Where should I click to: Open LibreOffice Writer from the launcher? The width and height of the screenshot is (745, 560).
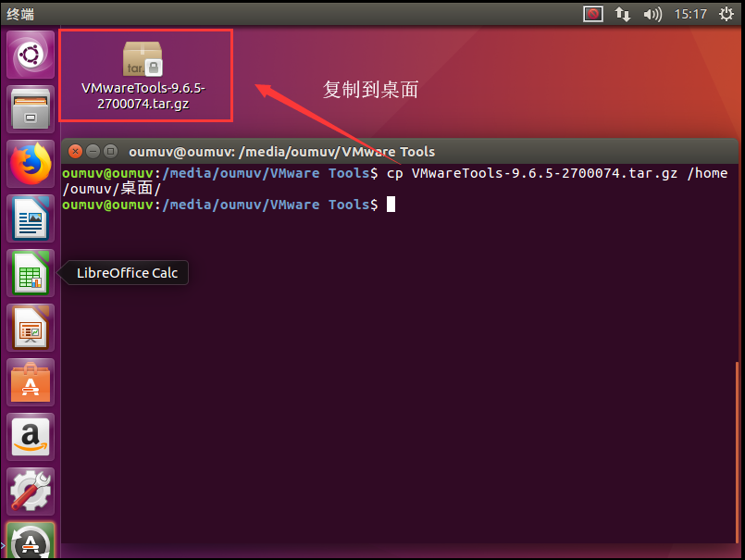click(x=31, y=218)
